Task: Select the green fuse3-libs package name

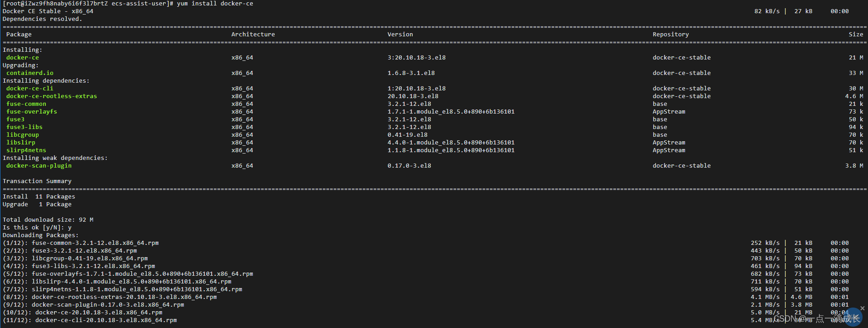Action: [25, 127]
